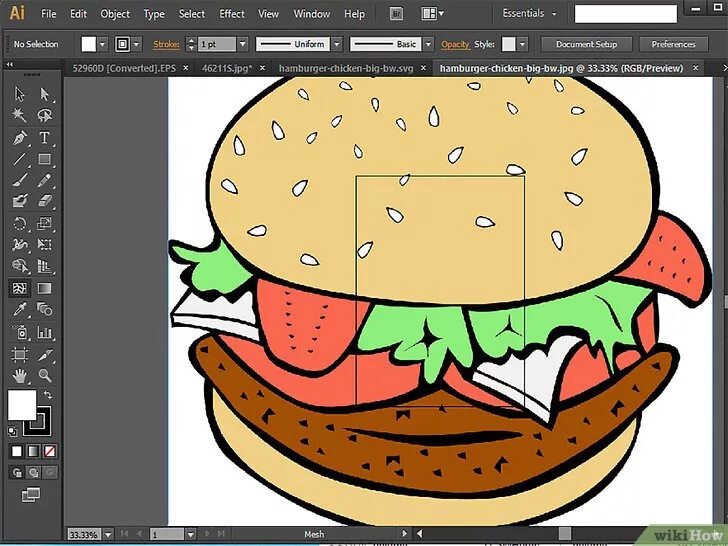
Task: Switch to hamburger-chicken-big-bw.svg tab
Action: pos(346,68)
